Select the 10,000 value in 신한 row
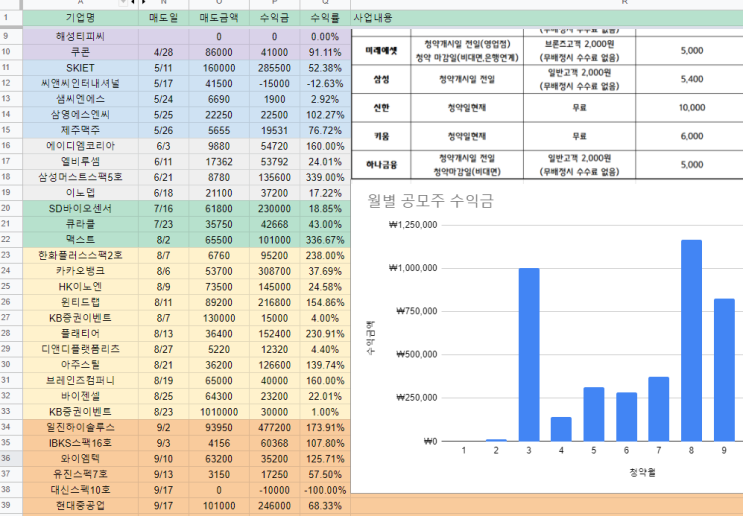Viewport: 743px width, 516px height. (x=691, y=108)
